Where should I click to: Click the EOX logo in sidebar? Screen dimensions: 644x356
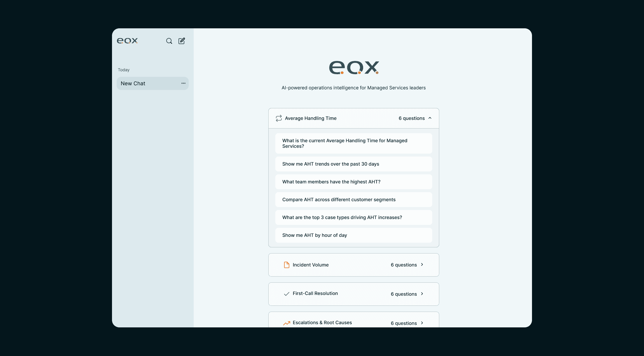(x=127, y=41)
